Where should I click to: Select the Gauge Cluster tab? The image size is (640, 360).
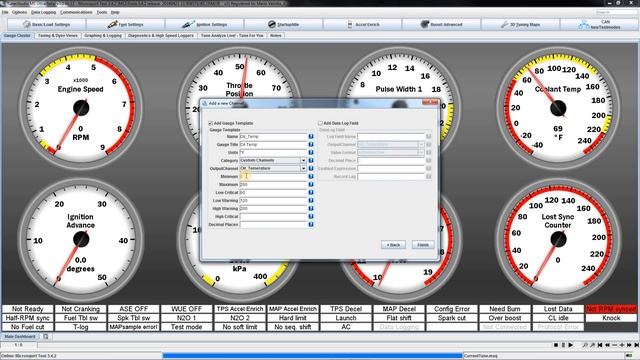[x=17, y=36]
